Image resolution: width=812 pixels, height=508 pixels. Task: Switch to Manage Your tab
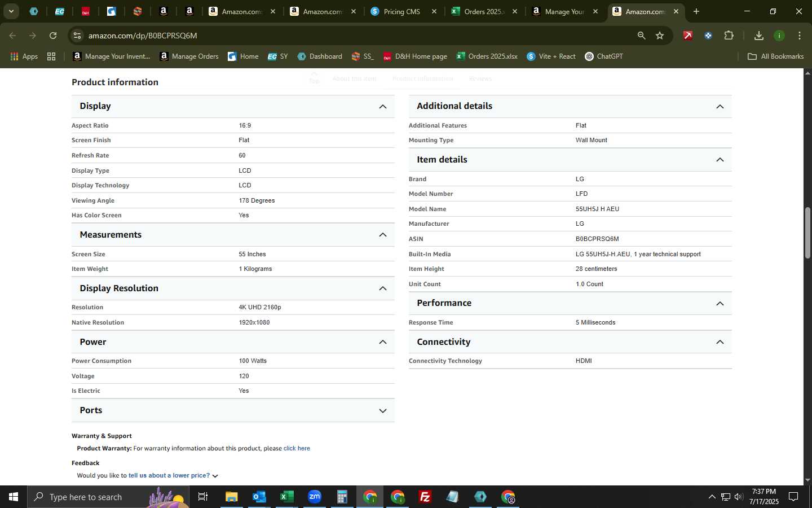tap(564, 11)
